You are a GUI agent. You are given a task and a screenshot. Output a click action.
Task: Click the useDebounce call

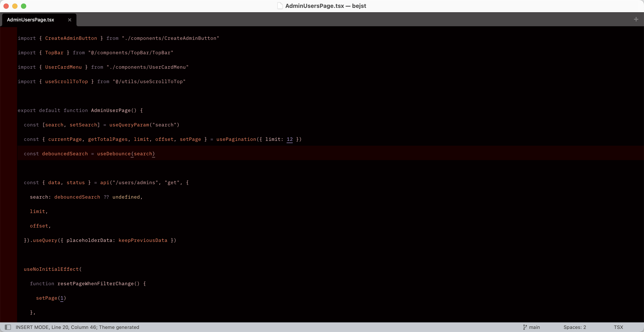[114, 154]
